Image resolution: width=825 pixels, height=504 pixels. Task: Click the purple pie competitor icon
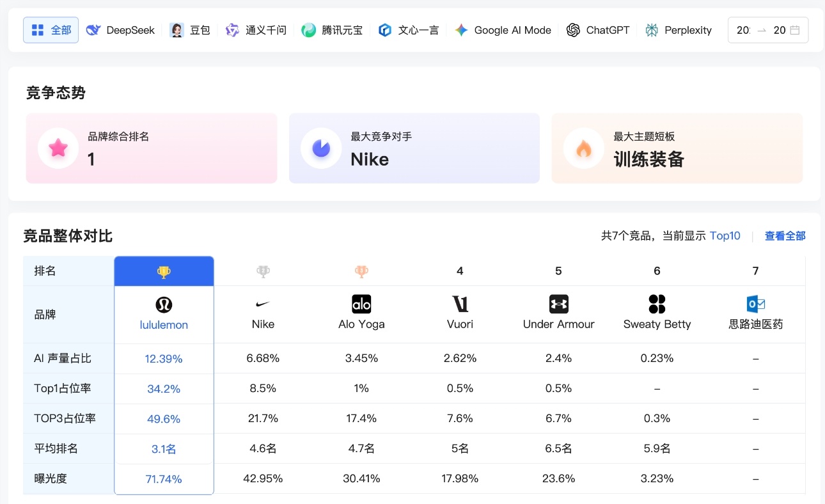click(x=321, y=148)
